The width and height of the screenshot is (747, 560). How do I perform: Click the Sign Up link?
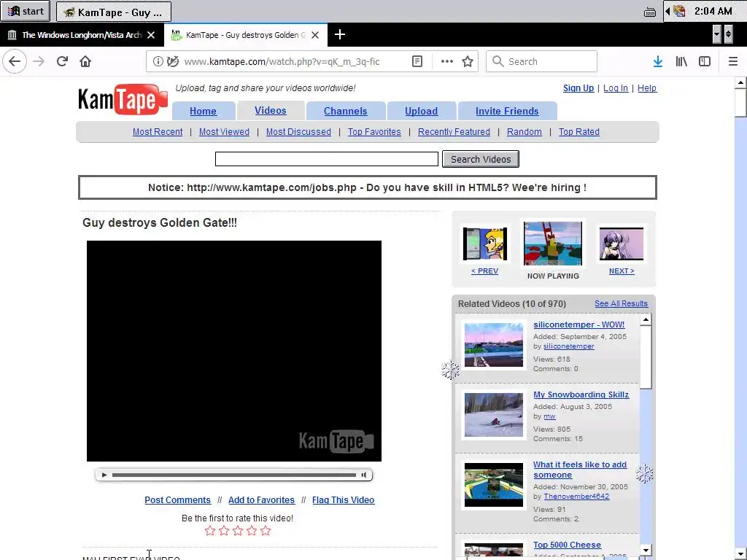tap(578, 88)
